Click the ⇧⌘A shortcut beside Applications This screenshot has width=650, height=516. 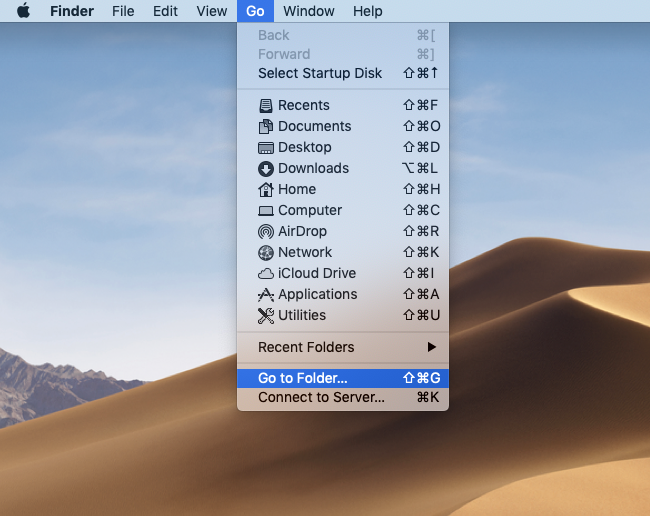click(421, 294)
